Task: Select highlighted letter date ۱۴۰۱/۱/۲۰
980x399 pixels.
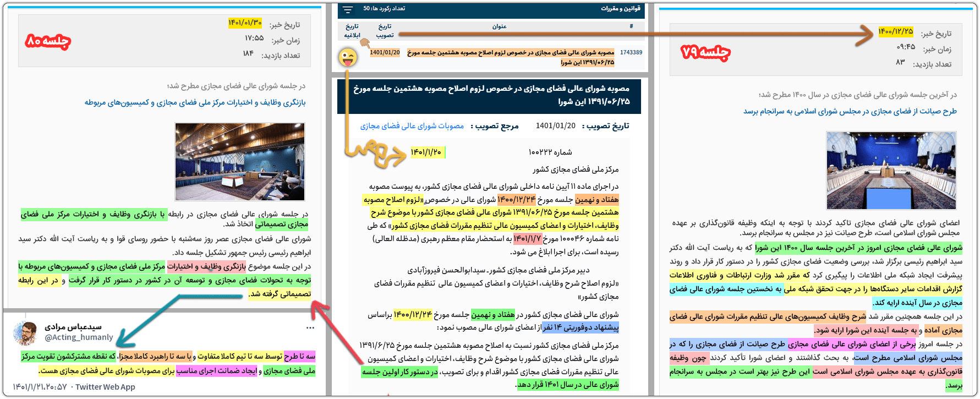Action: [x=426, y=152]
